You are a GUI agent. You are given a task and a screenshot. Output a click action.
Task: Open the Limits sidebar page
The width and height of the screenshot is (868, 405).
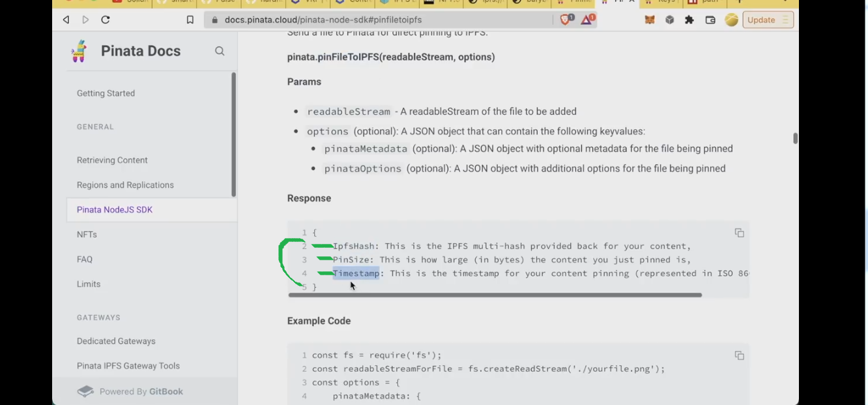pyautogui.click(x=89, y=284)
